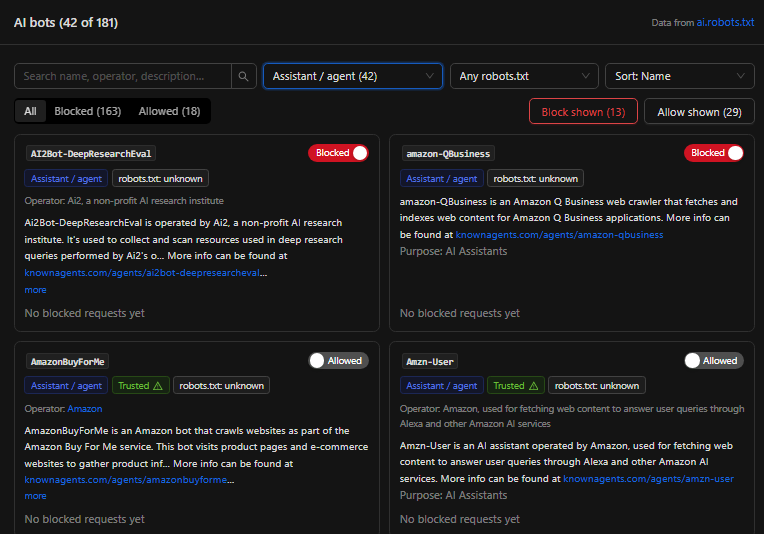Click the search magnifier icon
Viewport: 764px width, 534px height.
(x=244, y=76)
